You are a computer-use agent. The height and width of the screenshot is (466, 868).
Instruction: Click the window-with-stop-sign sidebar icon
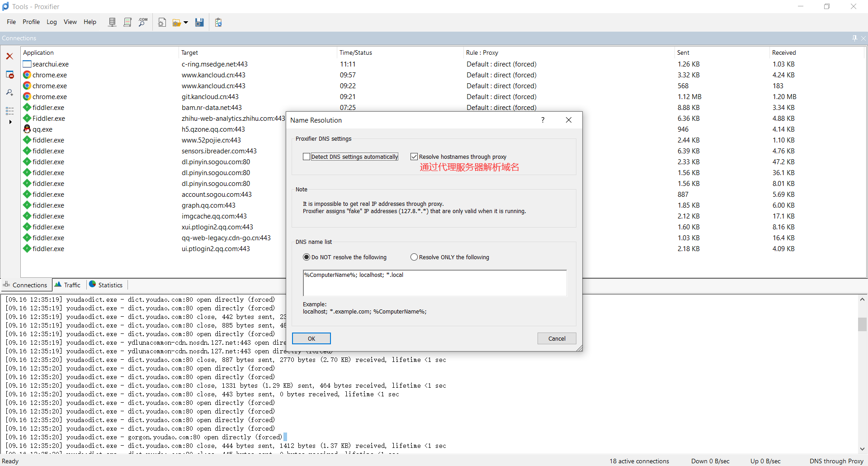pos(9,75)
